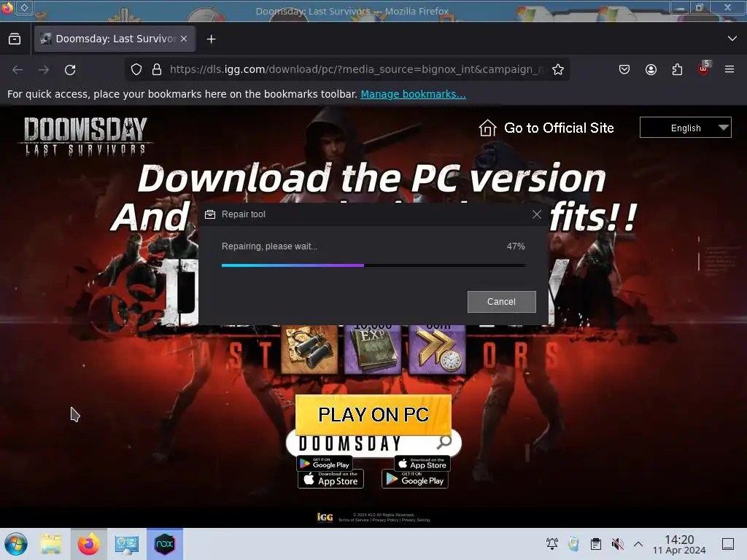Switch to the Nox taskbar icon
This screenshot has width=747, height=560.
pyautogui.click(x=165, y=544)
